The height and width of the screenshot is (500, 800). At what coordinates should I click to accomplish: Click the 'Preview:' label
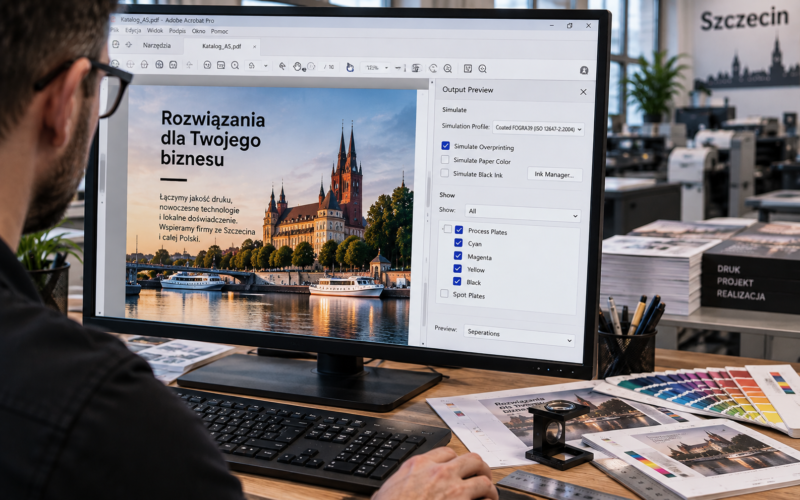pos(445,329)
